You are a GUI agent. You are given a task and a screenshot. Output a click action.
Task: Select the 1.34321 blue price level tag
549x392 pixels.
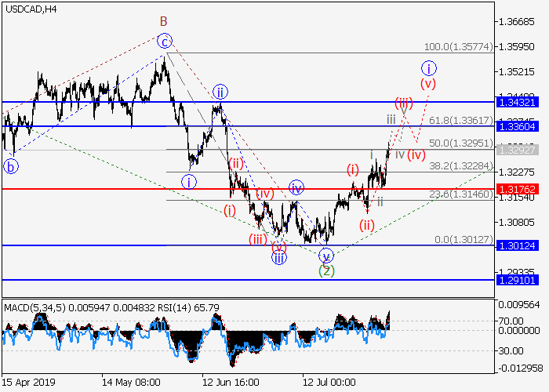click(516, 102)
